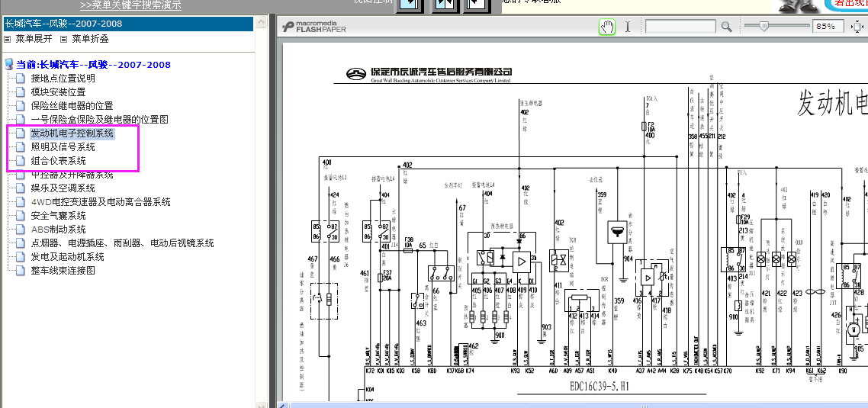
Task: Click the left panel scrollbar up arrow
Action: click(x=263, y=23)
